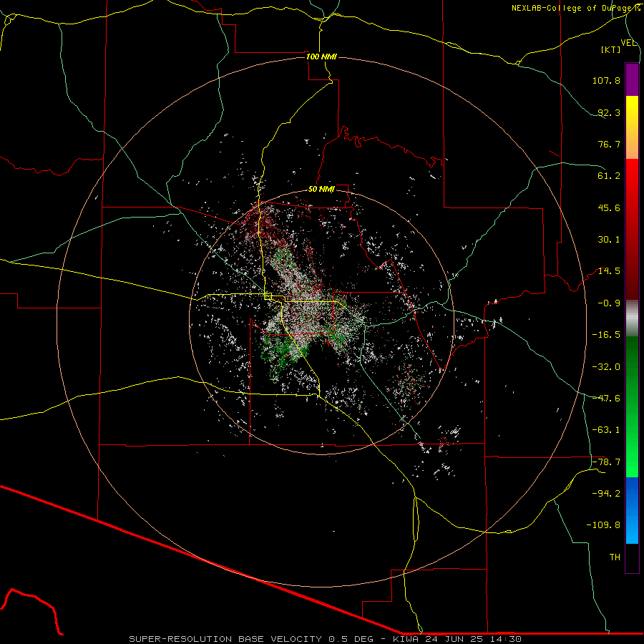Click the 76.7 velocity scale value
The width and height of the screenshot is (644, 644).
[x=609, y=144]
